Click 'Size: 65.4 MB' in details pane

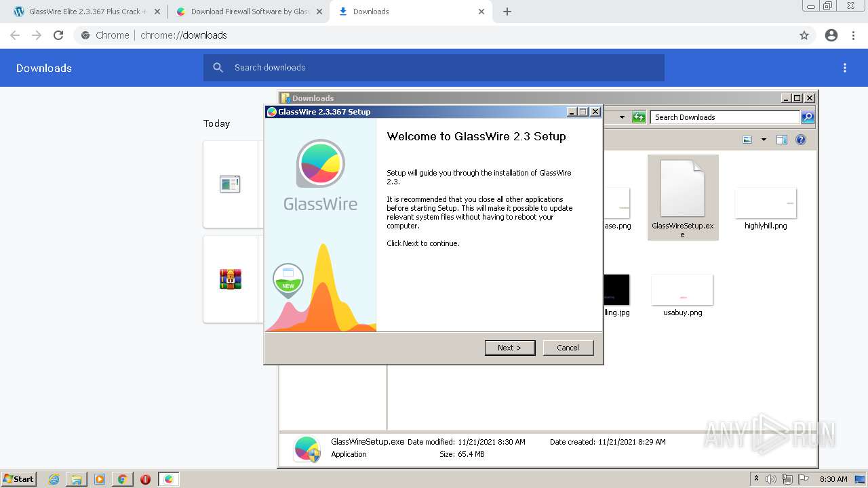[462, 454]
